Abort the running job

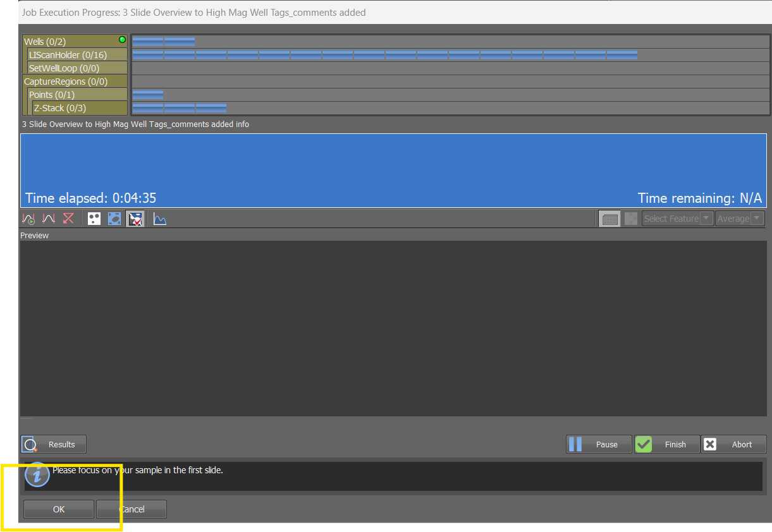pyautogui.click(x=733, y=444)
